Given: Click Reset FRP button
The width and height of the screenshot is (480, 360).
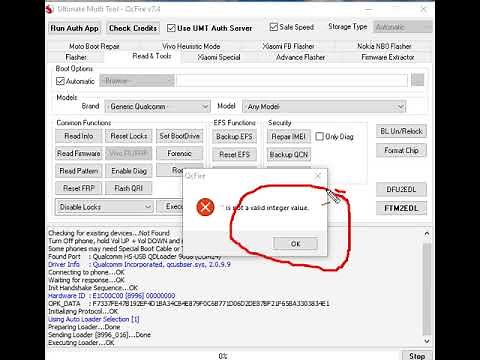Looking at the screenshot, I should point(79,188).
